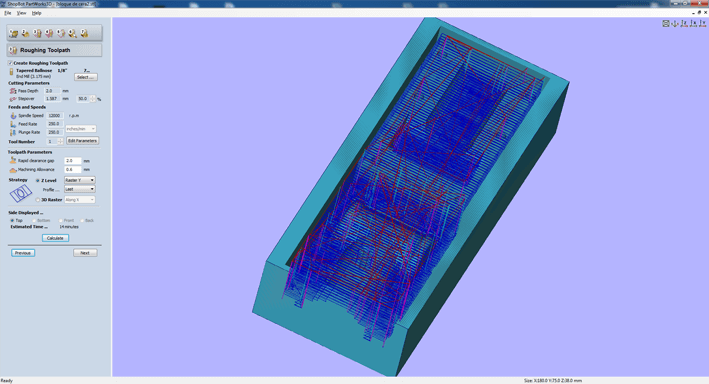Image resolution: width=709 pixels, height=384 pixels.
Task: Select Bottom side displayed radio
Action: click(34, 221)
